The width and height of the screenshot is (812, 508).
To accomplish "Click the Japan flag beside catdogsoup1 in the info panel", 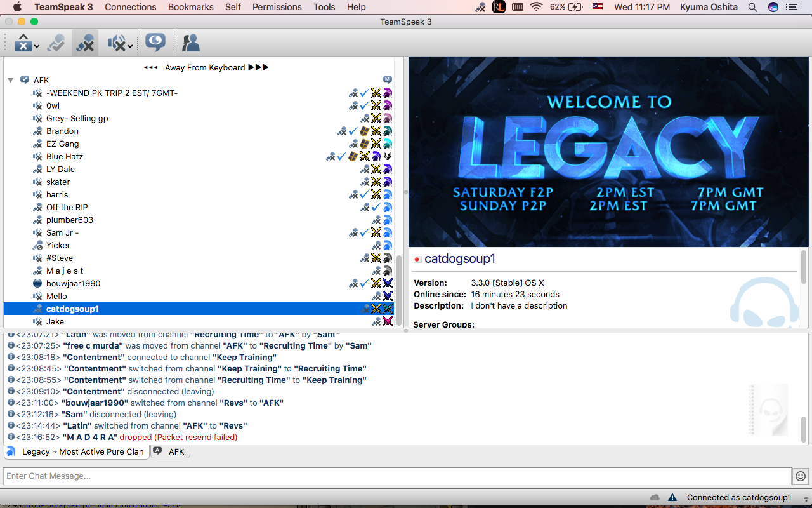I will [x=417, y=259].
